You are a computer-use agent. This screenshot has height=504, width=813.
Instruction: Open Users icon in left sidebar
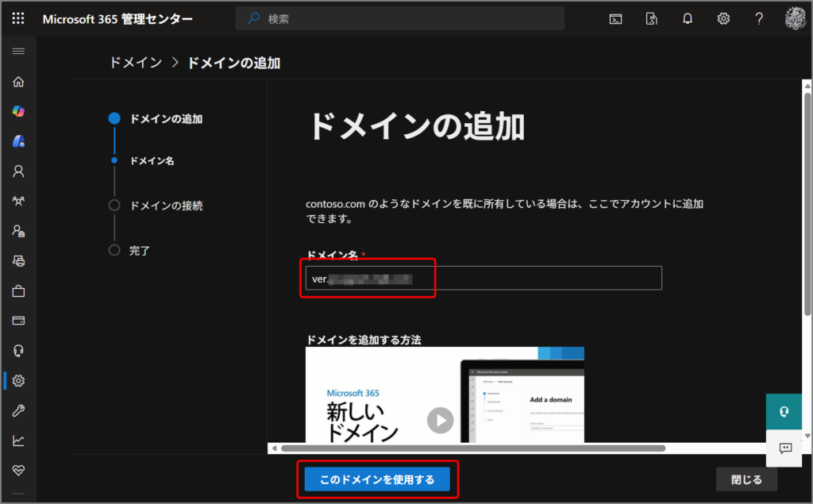[18, 171]
